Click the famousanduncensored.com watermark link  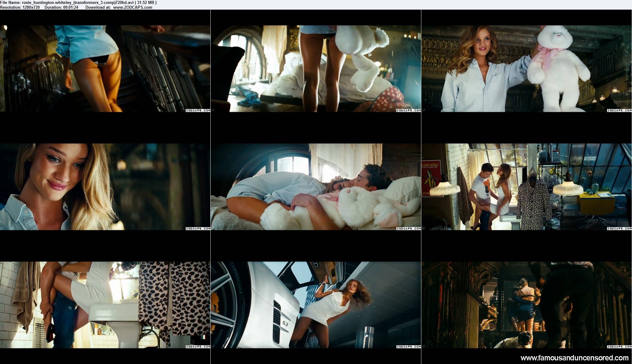574,358
